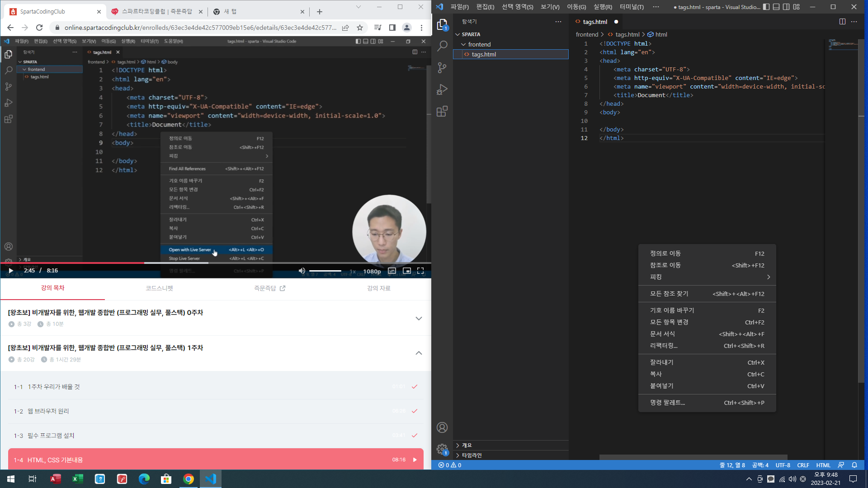The image size is (868, 488).
Task: Open 터미널(T) menu in right VS Code
Action: (632, 7)
